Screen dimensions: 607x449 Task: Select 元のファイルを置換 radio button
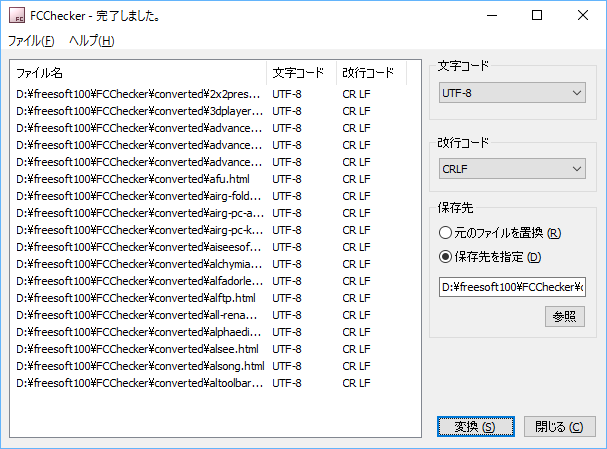click(x=500, y=233)
